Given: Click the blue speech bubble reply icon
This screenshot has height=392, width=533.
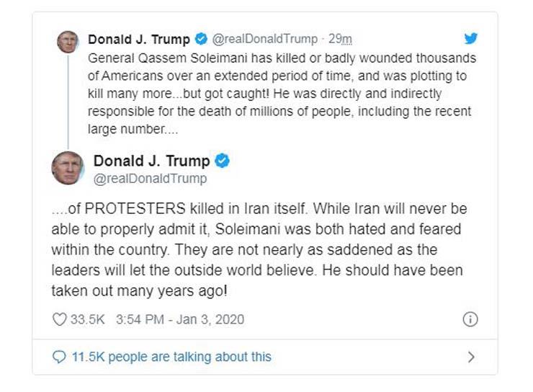Looking at the screenshot, I should point(60,357).
